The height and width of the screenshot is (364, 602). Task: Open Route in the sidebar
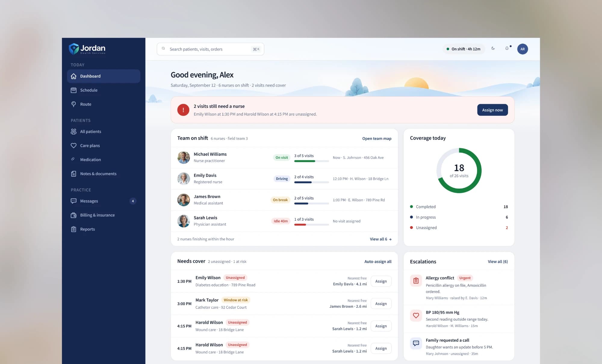tap(104, 104)
